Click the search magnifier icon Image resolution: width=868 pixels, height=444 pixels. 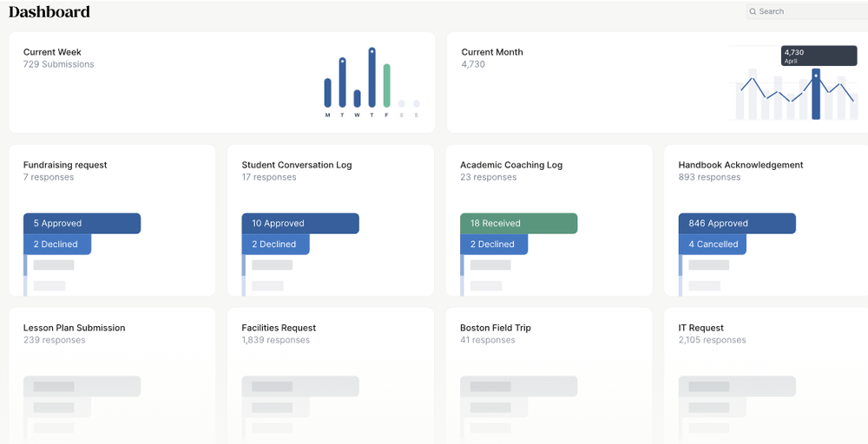click(753, 12)
